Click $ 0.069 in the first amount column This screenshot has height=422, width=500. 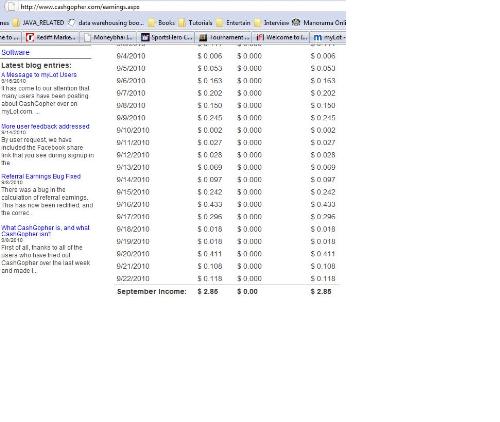(x=210, y=167)
